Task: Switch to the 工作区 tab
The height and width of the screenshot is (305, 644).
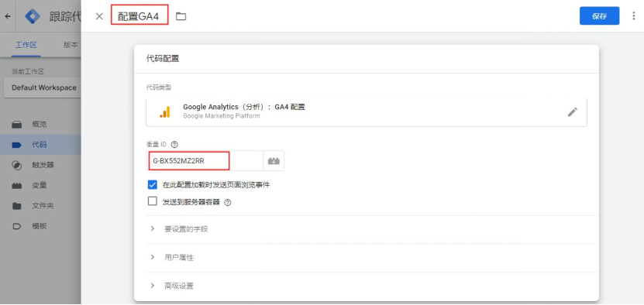Action: [26, 45]
